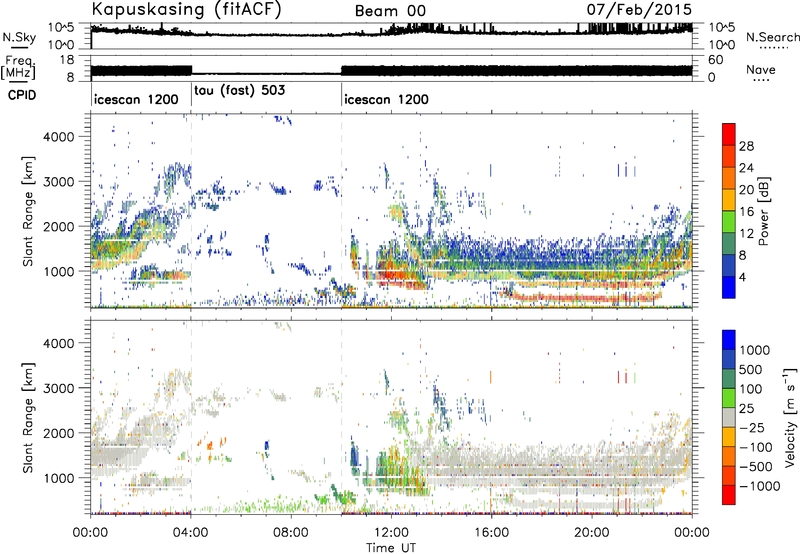This screenshot has height=554, width=800.
Task: Click the 25 label on Velocity colorbar
Action: click(746, 409)
